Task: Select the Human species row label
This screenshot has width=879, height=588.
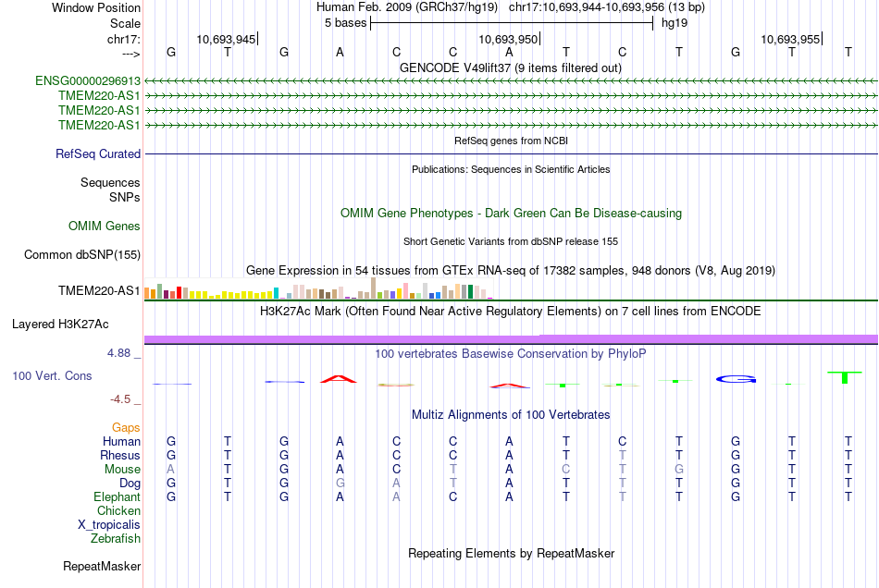Action: pos(121,441)
